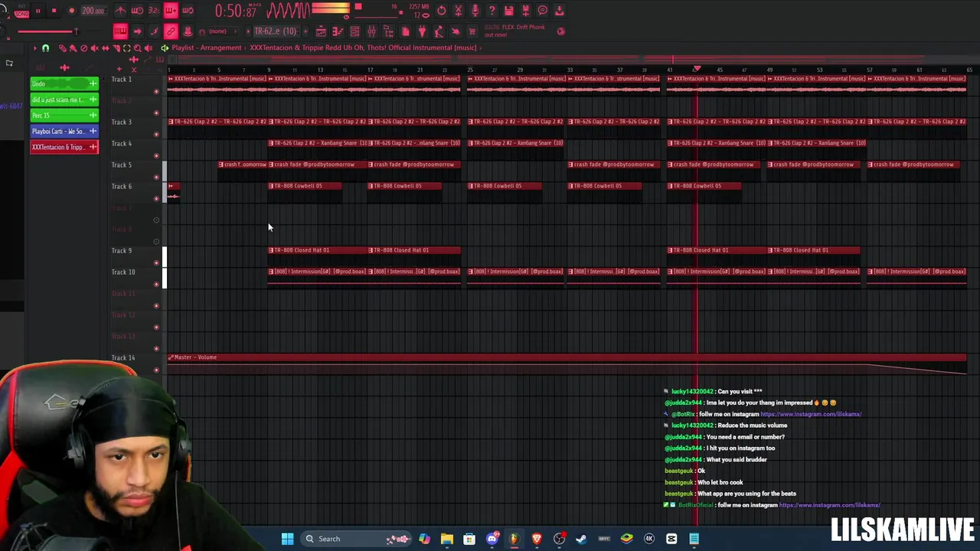
Task: Open the piano roll icon
Action: click(x=338, y=31)
